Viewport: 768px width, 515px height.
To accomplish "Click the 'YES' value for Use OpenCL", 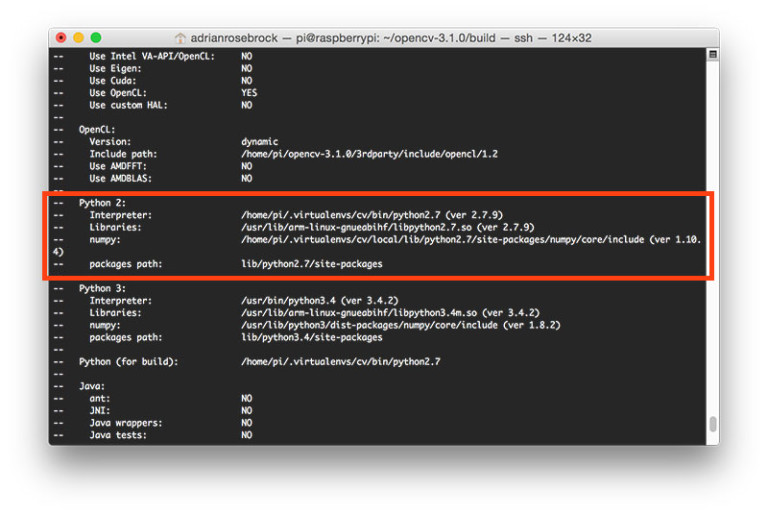I will (x=249, y=93).
